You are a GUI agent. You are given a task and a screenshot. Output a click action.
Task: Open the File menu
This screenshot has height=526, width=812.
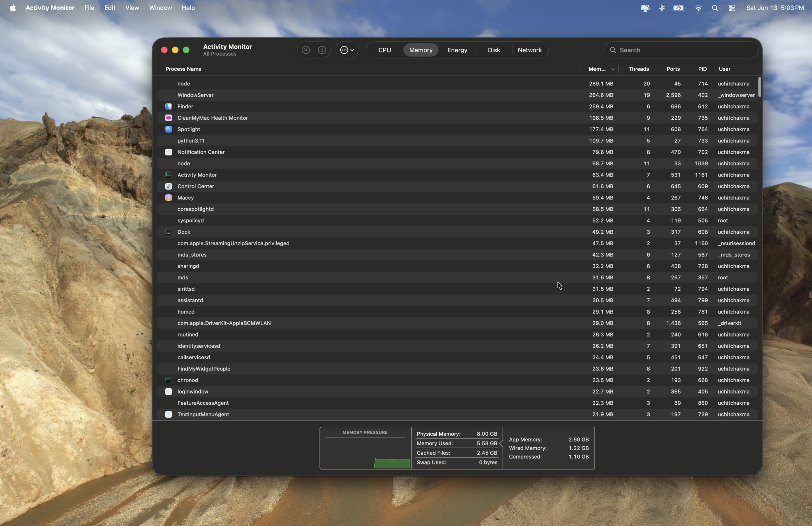(89, 8)
